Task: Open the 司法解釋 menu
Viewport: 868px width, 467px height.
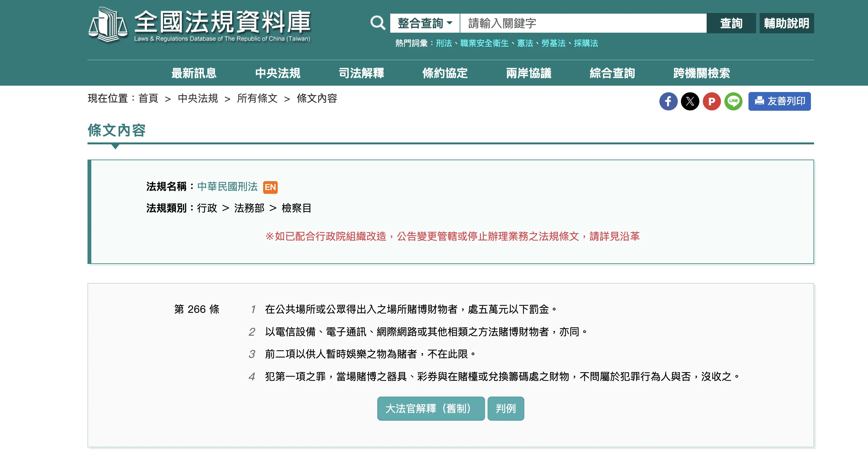Action: coord(361,73)
